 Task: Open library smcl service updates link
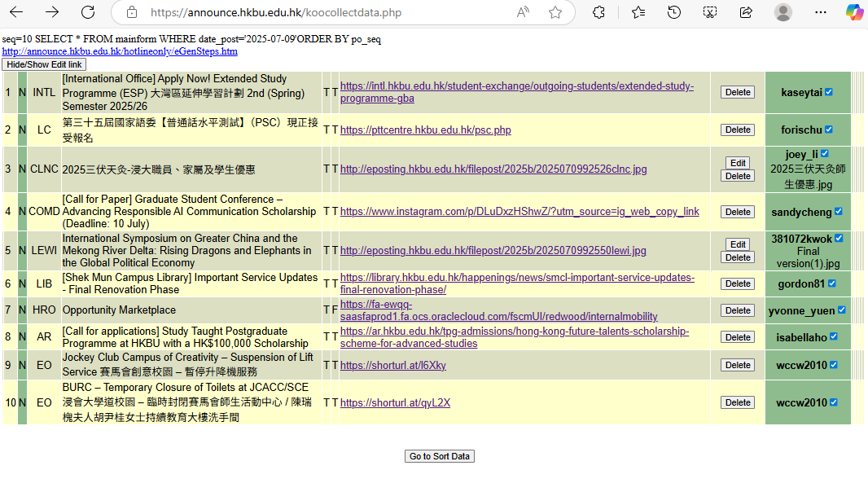(x=517, y=283)
